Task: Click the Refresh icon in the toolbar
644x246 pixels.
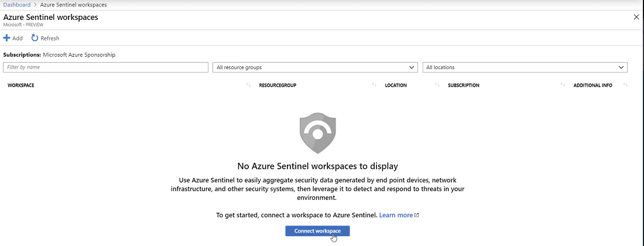Action: (x=35, y=38)
